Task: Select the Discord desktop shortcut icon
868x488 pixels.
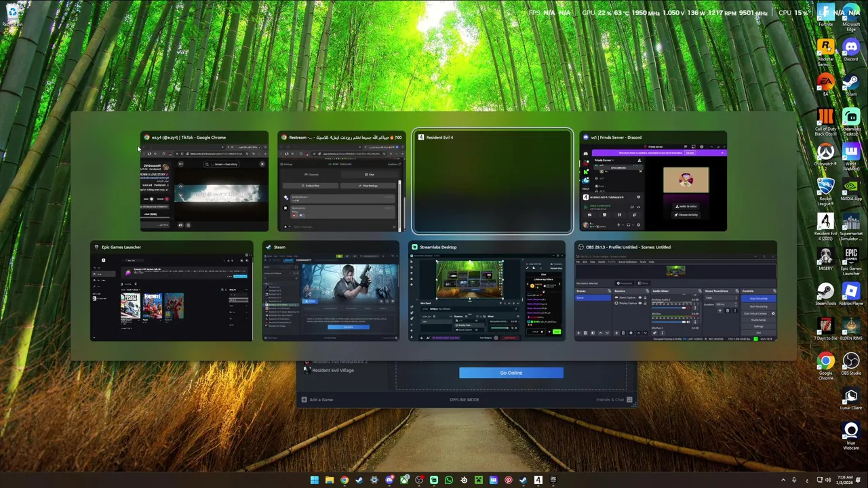Action: pos(851,47)
